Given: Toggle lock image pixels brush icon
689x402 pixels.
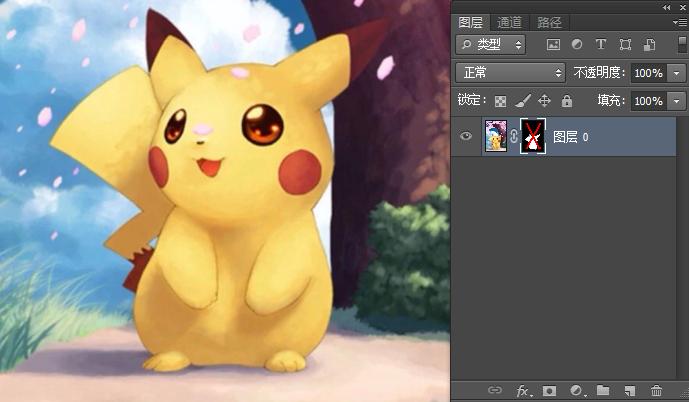Looking at the screenshot, I should tap(522, 101).
